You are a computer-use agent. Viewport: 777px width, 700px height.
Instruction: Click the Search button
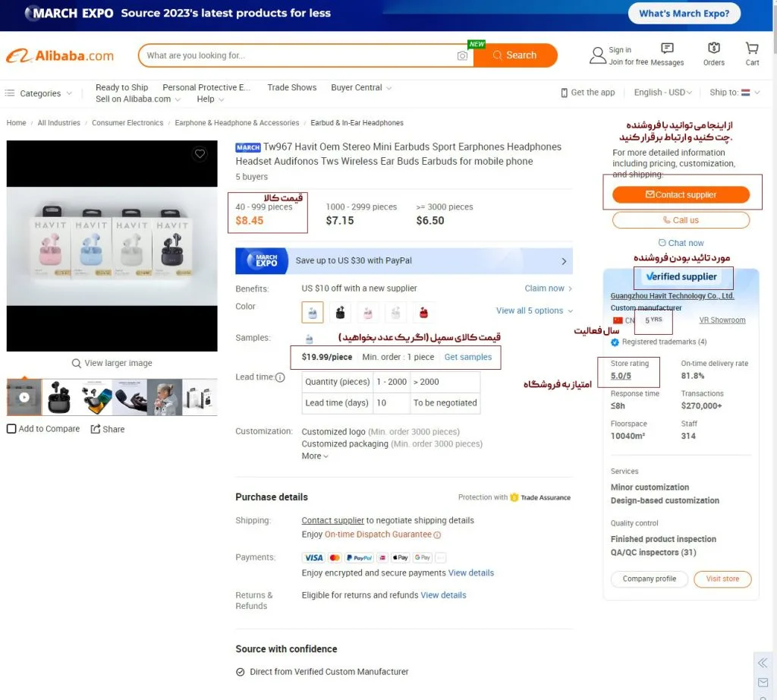tap(515, 55)
